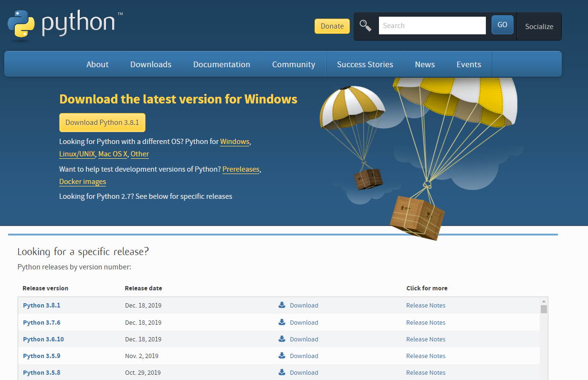588x380 pixels.
Task: Follow the Linux/UNIX link
Action: [77, 154]
